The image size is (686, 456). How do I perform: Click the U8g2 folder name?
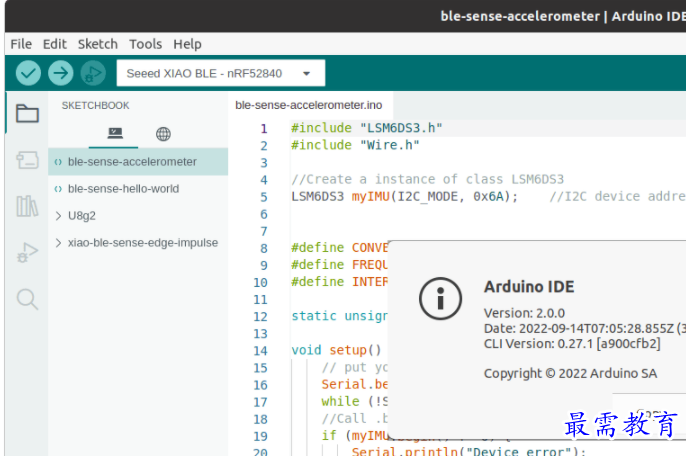pos(82,216)
